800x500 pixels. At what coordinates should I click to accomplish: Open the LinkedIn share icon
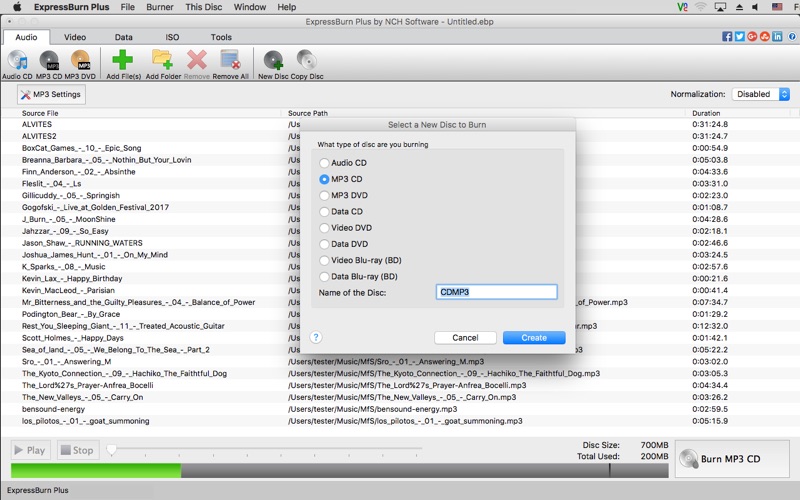pos(777,37)
